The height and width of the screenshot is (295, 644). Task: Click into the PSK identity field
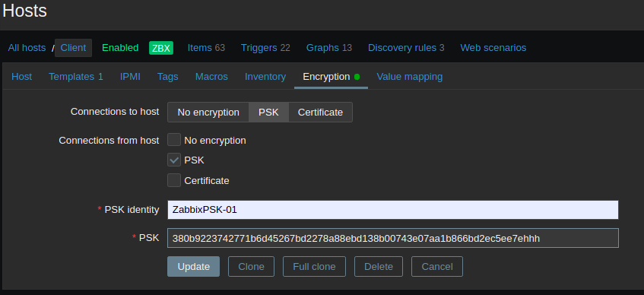[393, 210]
